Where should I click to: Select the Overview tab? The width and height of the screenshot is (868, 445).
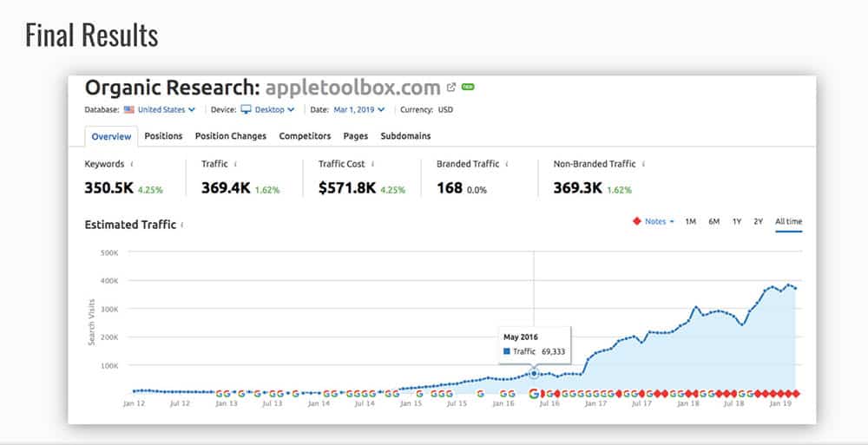pos(111,137)
